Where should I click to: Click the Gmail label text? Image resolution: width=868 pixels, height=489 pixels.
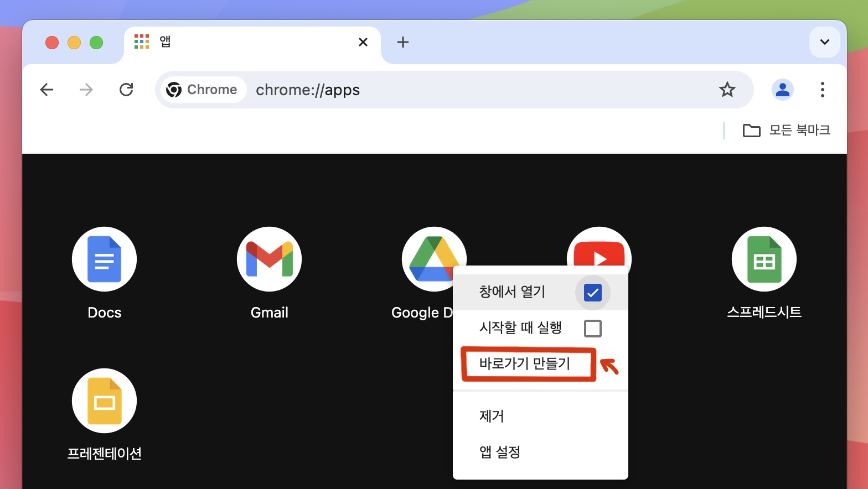[x=269, y=313]
